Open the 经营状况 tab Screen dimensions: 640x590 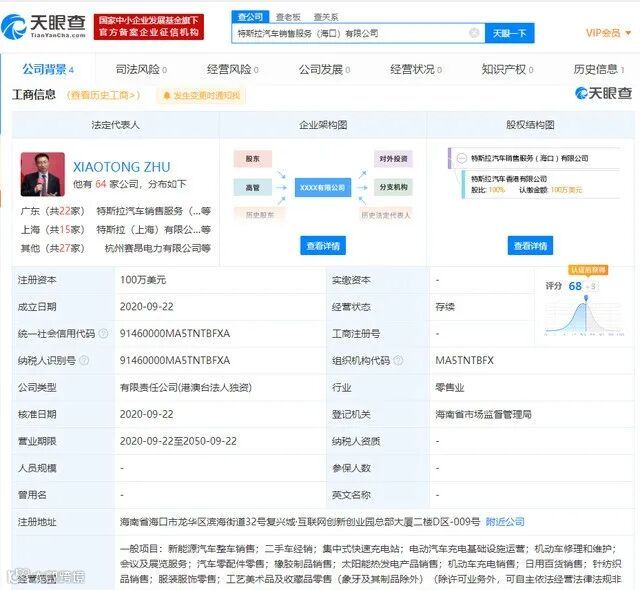click(416, 69)
